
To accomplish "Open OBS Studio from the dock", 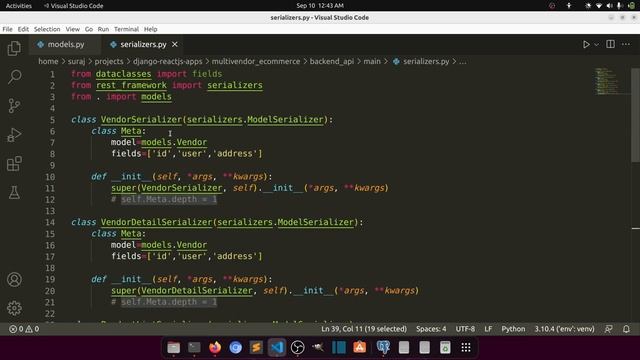I will point(298,347).
